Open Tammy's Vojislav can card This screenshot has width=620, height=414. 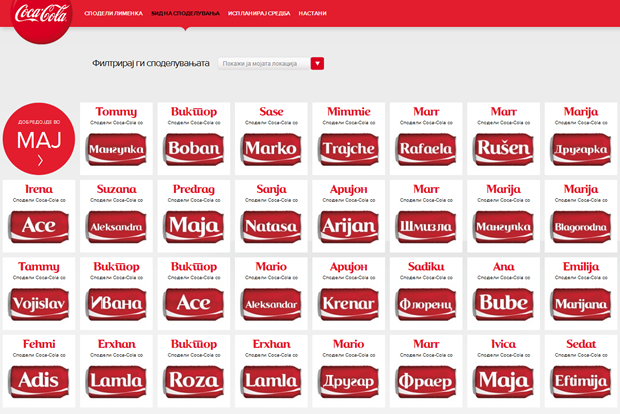(x=39, y=294)
